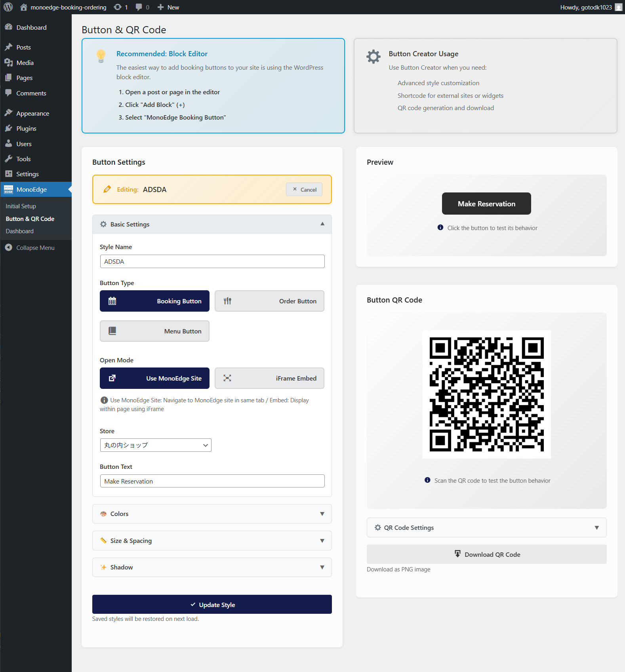Choose Use MonoEdge Site open mode

154,378
